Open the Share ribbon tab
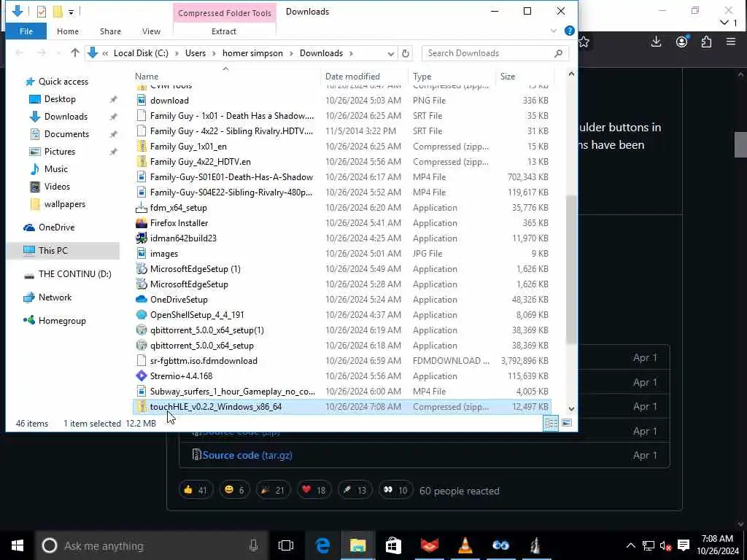747x560 pixels. pos(110,31)
